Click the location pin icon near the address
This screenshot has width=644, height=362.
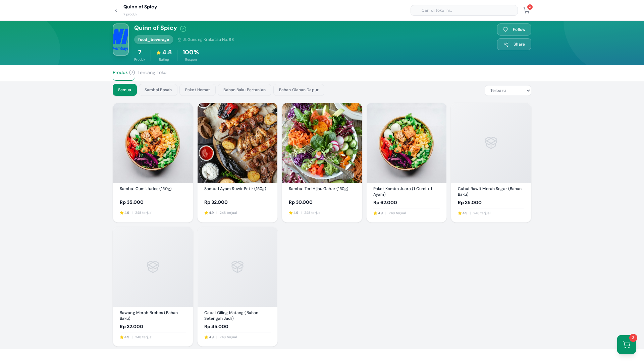pyautogui.click(x=179, y=40)
